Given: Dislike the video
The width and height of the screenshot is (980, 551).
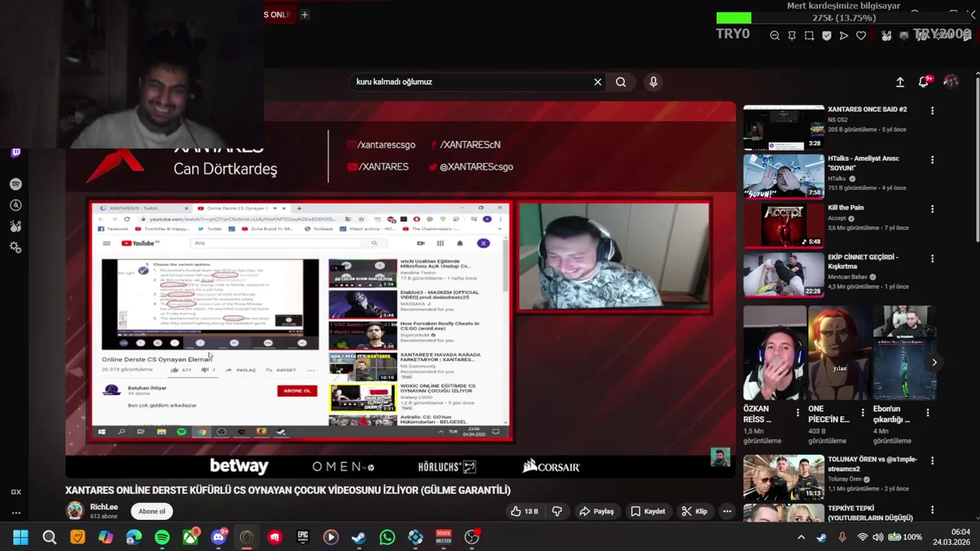Looking at the screenshot, I should 557,511.
